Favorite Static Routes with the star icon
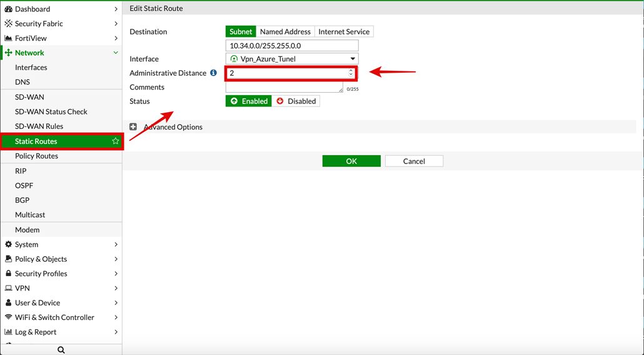Screen dimensions: 644x355 [x=116, y=141]
